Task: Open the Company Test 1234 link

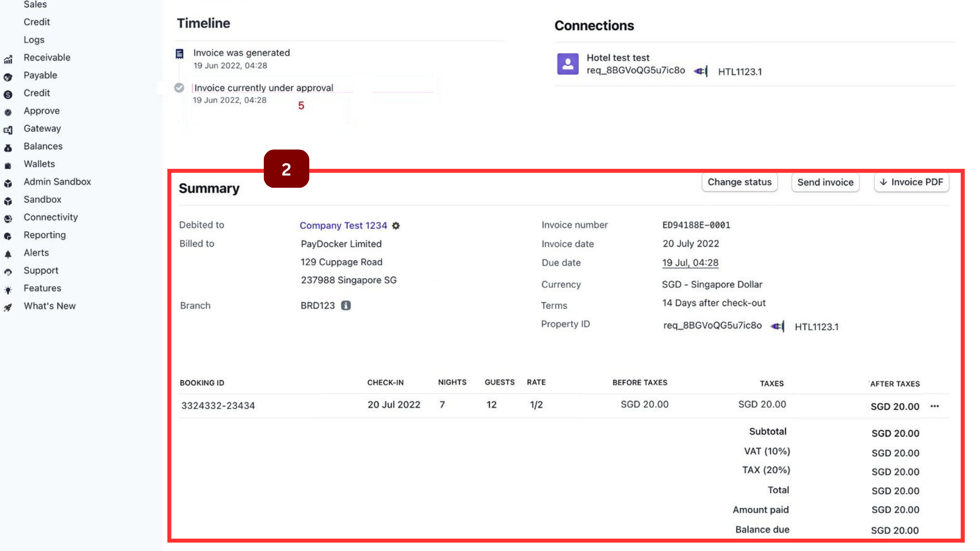Action: tap(344, 226)
